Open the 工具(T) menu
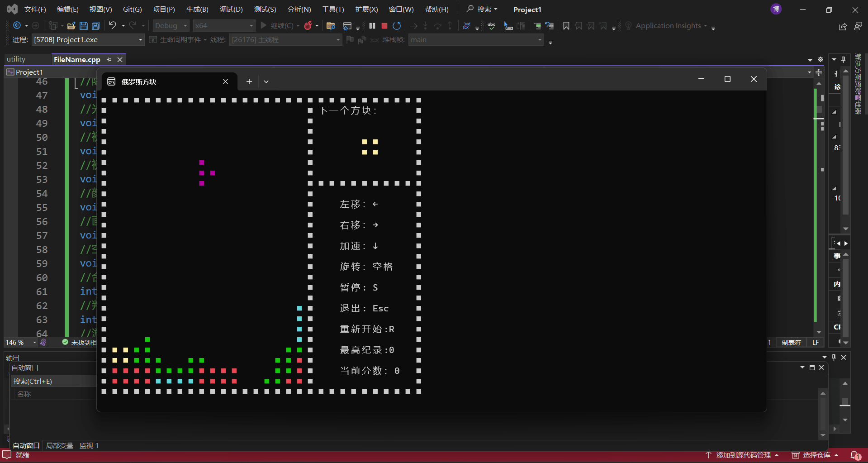 click(333, 10)
